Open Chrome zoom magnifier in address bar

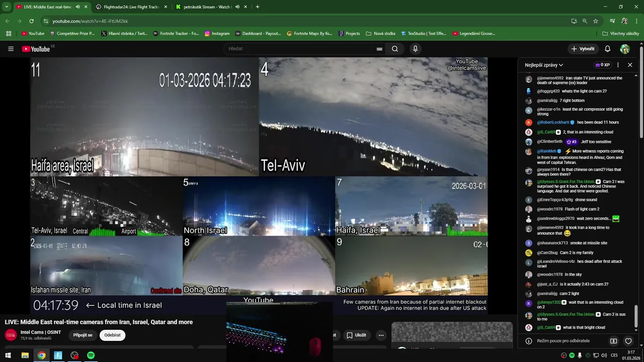585,21
